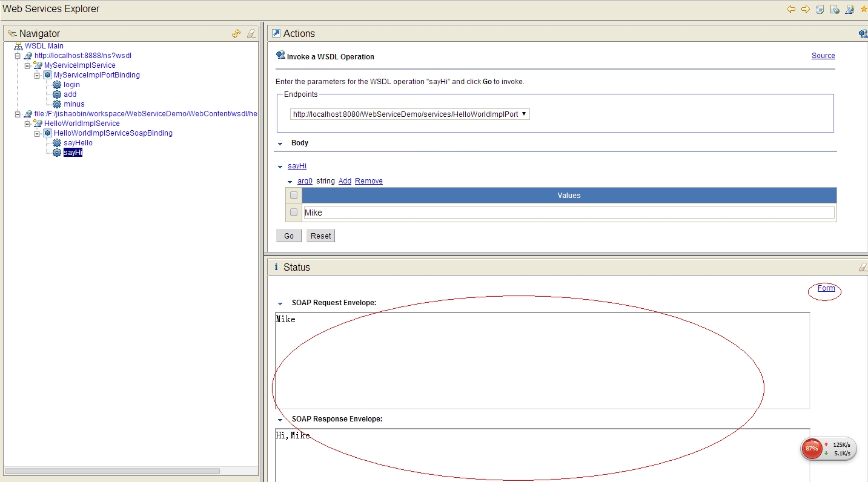Image resolution: width=868 pixels, height=482 pixels.
Task: Collapse the Body section twistie
Action: click(280, 144)
